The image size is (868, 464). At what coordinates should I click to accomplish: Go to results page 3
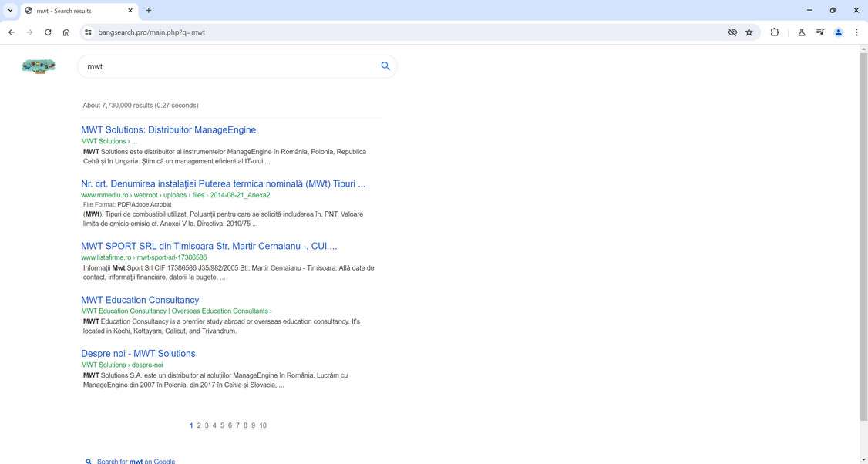pyautogui.click(x=207, y=425)
